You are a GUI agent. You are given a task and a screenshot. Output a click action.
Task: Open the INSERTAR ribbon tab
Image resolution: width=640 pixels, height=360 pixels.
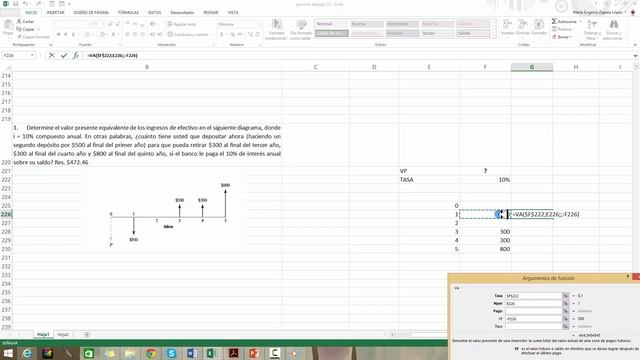(x=55, y=12)
